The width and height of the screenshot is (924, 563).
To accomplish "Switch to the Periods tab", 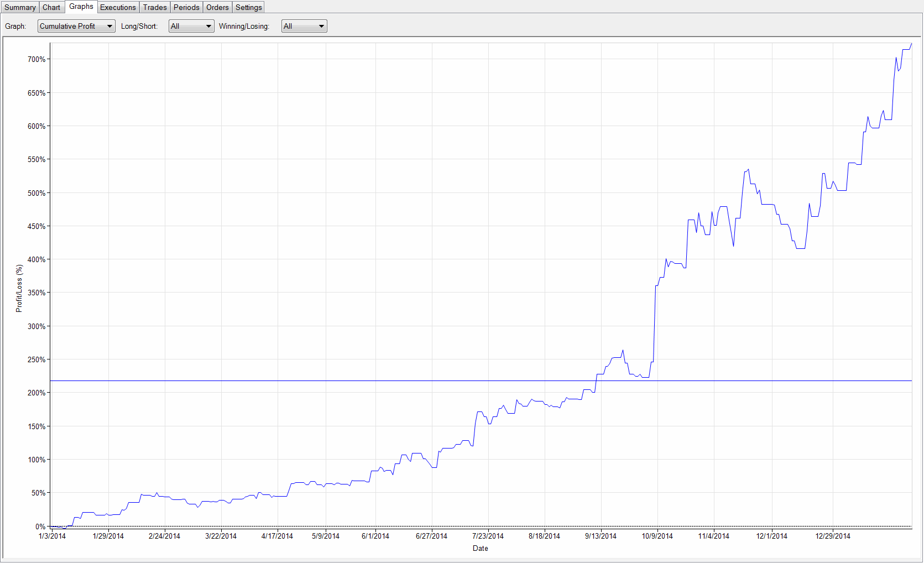I will click(186, 7).
